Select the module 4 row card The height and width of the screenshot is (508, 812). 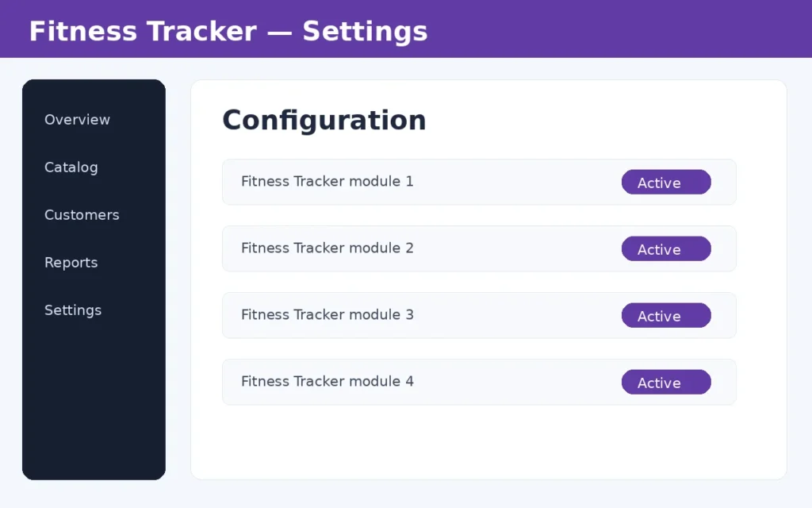479,382
